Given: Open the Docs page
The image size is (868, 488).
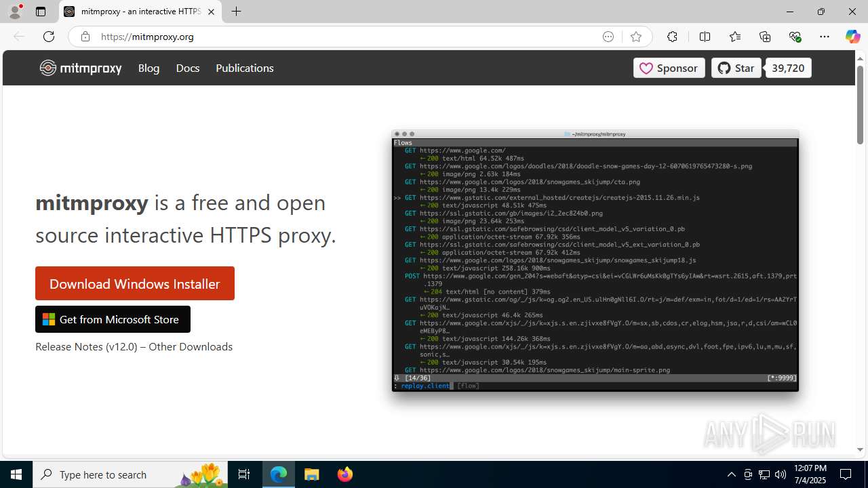Looking at the screenshot, I should [188, 68].
